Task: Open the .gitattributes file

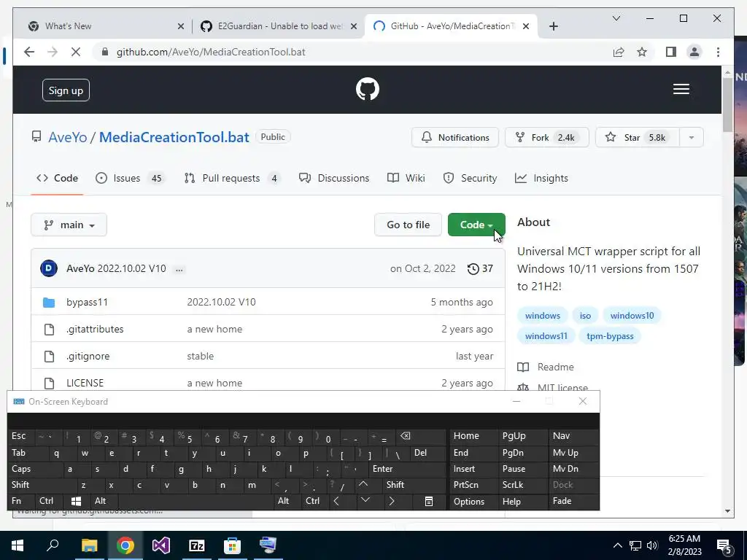Action: point(95,329)
